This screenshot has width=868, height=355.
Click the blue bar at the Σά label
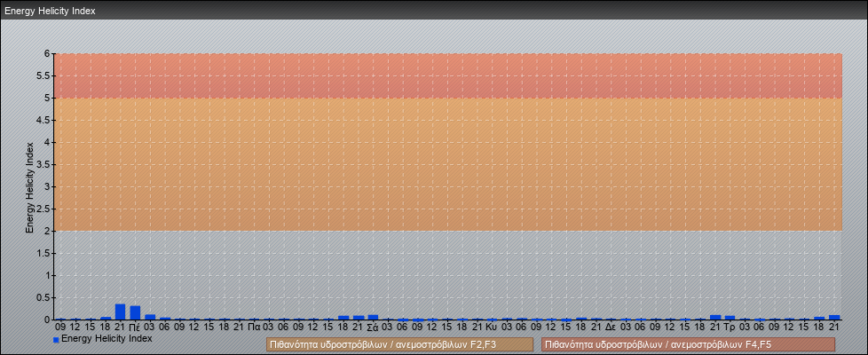[x=373, y=317]
